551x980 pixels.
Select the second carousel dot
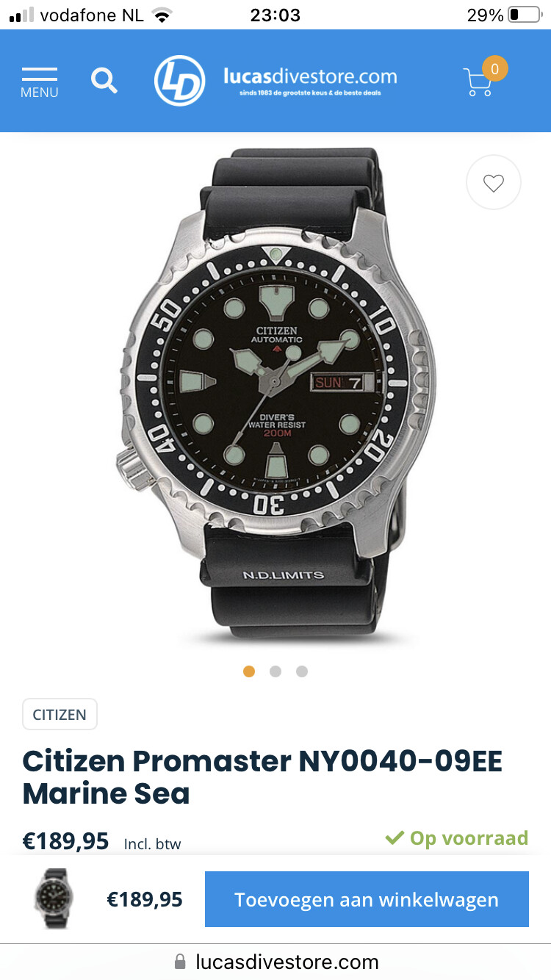pos(275,671)
